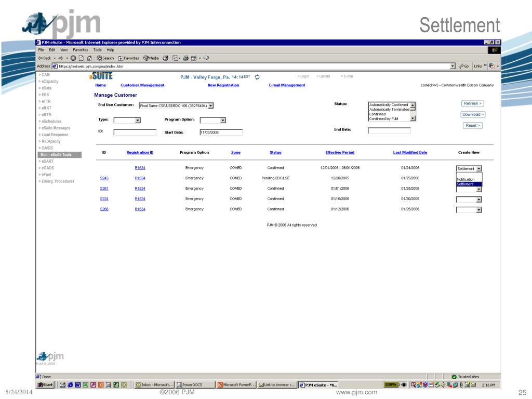Image resolution: width=532 pixels, height=399 pixels.
Task: Click the page Refresh icon in browser toolbar
Action: [x=81, y=58]
